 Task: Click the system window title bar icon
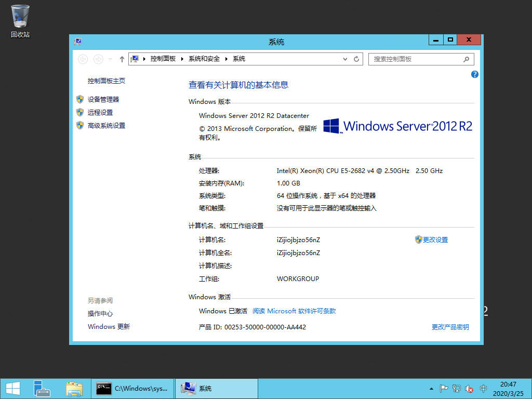78,42
